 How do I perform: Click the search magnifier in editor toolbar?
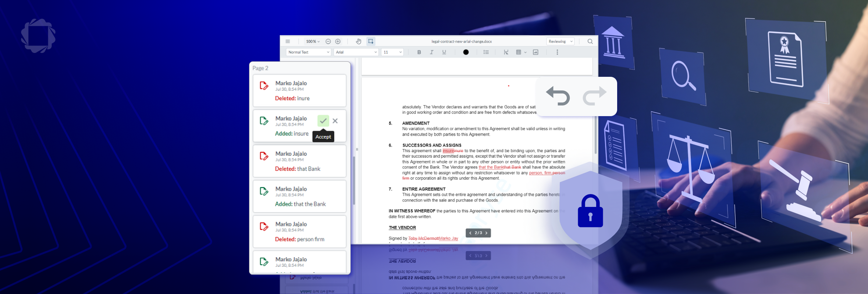(590, 42)
